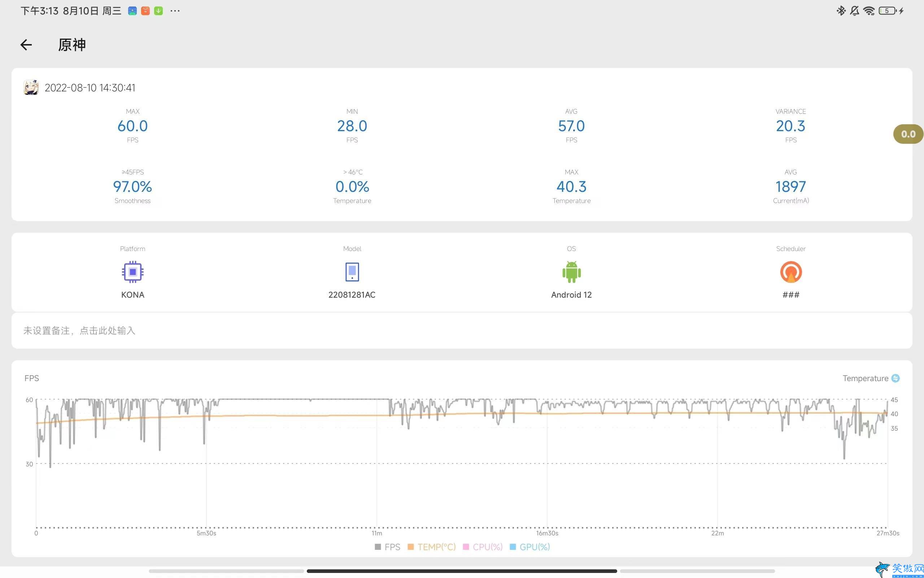Open the orange notification app icon
The width and height of the screenshot is (924, 578).
pos(145,11)
